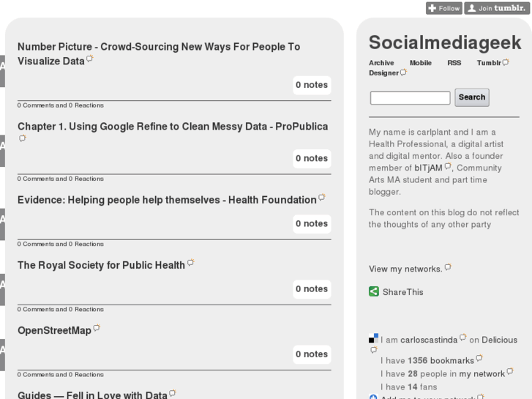The width and height of the screenshot is (532, 399).
Task: Click bubble icon after Health Foundation title
Action: [322, 198]
